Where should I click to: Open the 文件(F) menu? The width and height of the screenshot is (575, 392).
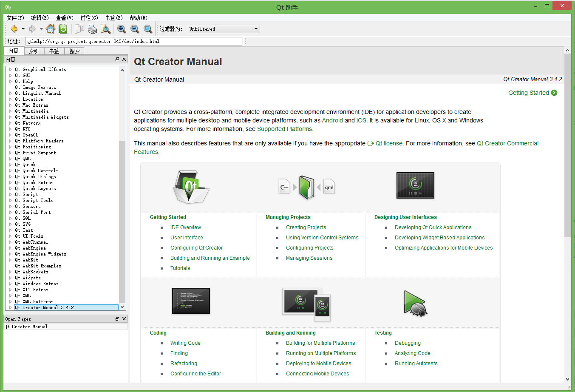(x=15, y=18)
